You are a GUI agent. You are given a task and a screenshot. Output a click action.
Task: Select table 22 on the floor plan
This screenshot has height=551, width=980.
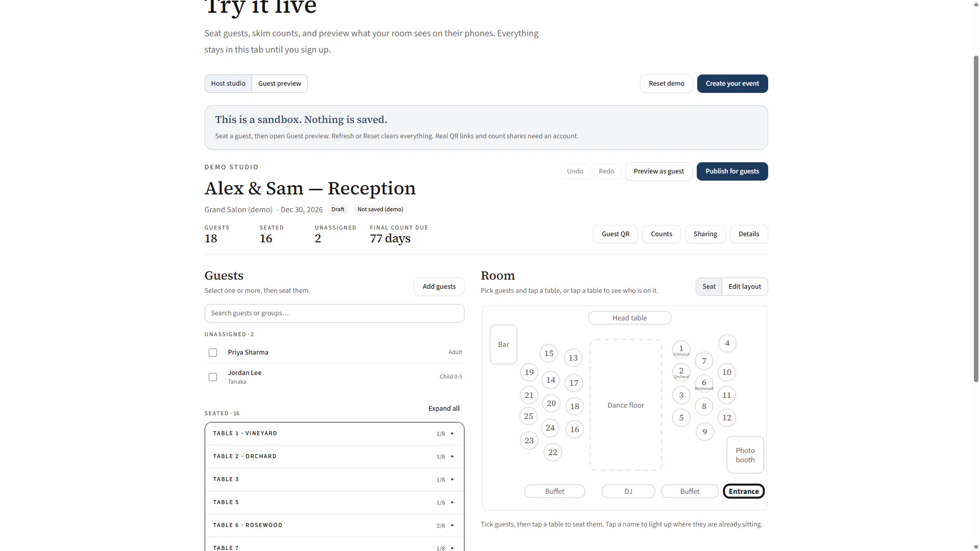click(x=553, y=452)
